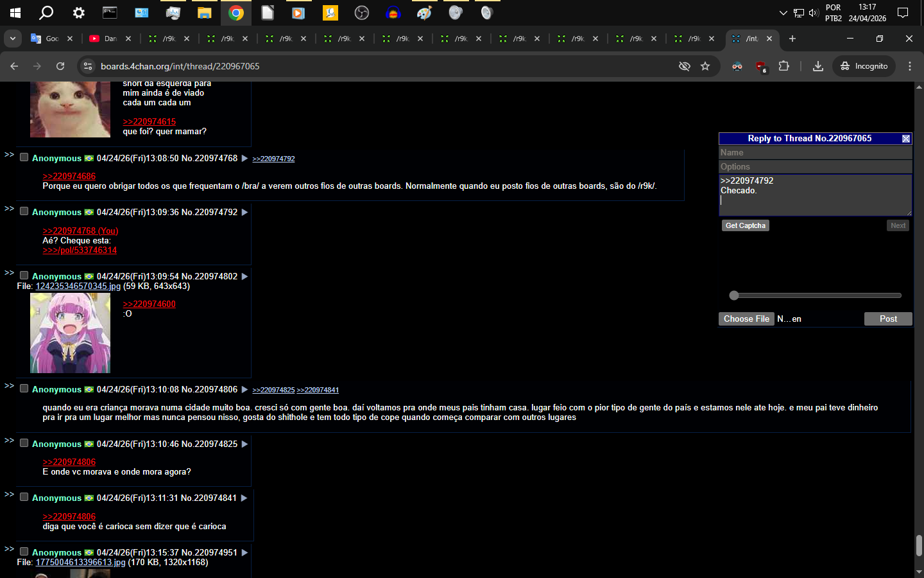
Task: Open the Windows notification center
Action: (903, 13)
